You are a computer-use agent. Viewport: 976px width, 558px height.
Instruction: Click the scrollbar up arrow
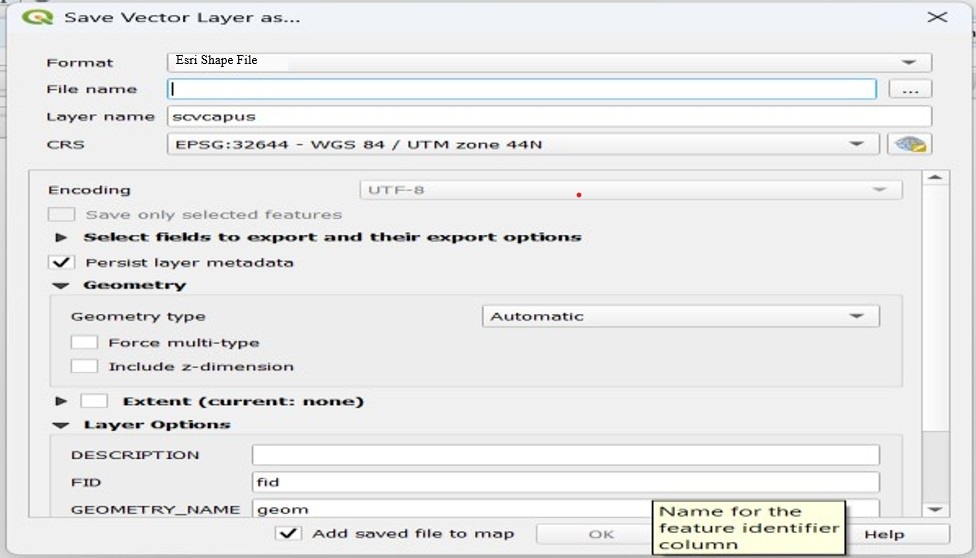(934, 179)
